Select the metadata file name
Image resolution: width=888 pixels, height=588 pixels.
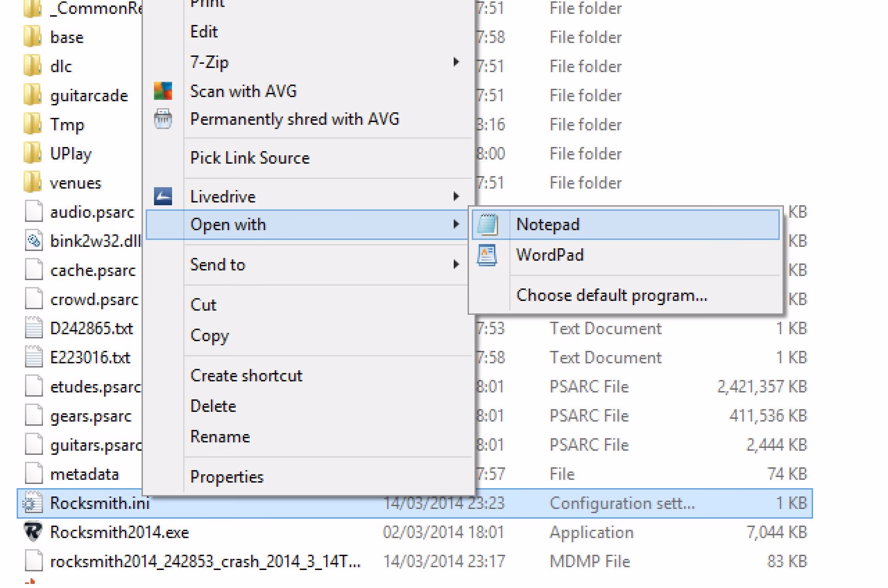coord(85,474)
